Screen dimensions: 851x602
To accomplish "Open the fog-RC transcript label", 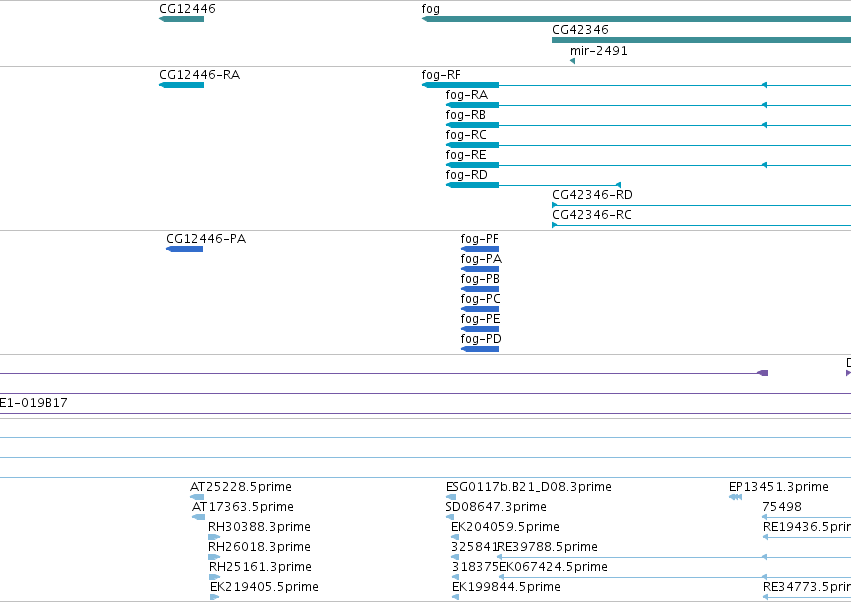I will click(466, 135).
